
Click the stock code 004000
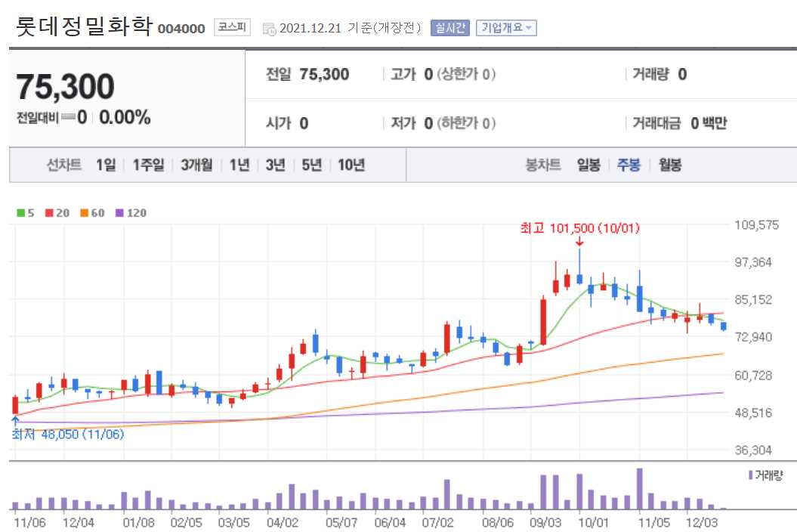pyautogui.click(x=181, y=29)
